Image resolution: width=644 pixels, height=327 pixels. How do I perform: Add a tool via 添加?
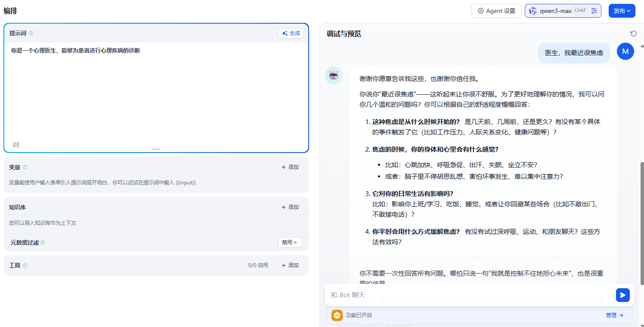(290, 265)
